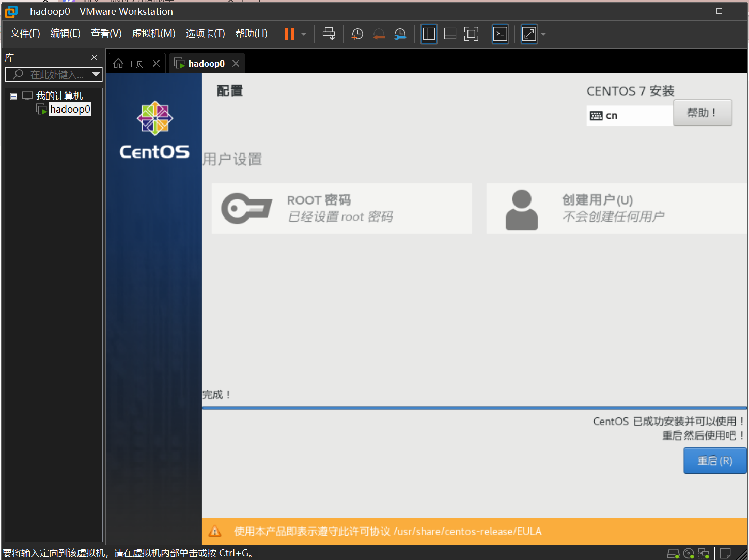This screenshot has height=560, width=749.
Task: Open the 文件(F) menu
Action: coord(25,34)
